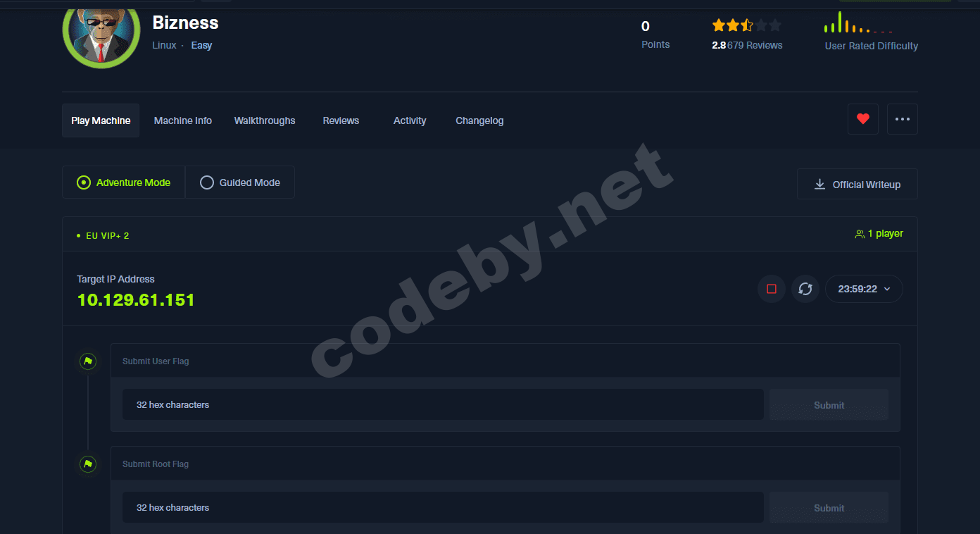The image size is (980, 534).
Task: Click the root flag green flag icon
Action: [x=88, y=464]
